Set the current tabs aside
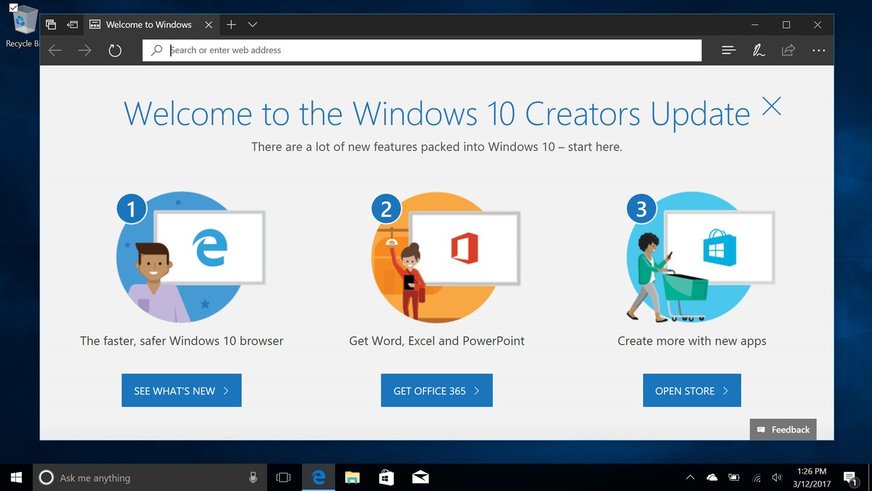 (x=72, y=24)
